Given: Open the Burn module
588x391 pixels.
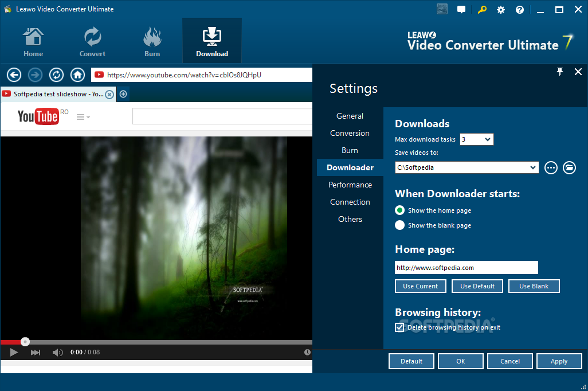Looking at the screenshot, I should (152, 42).
